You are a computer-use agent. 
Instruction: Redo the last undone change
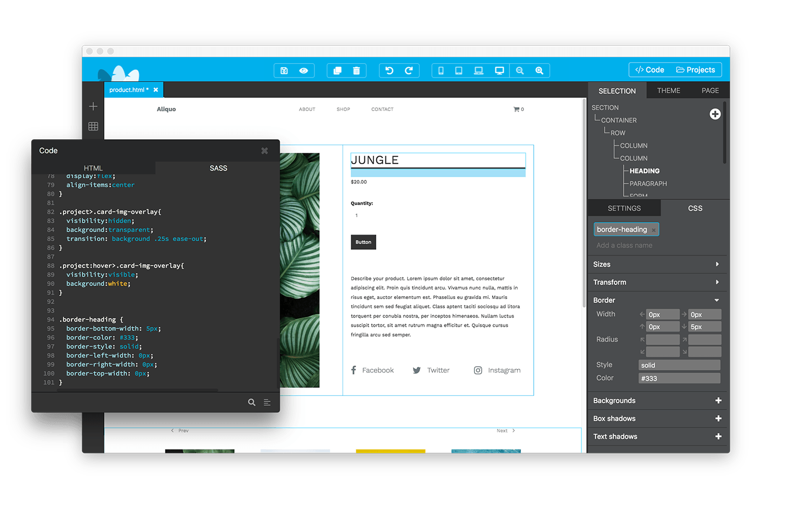point(409,70)
